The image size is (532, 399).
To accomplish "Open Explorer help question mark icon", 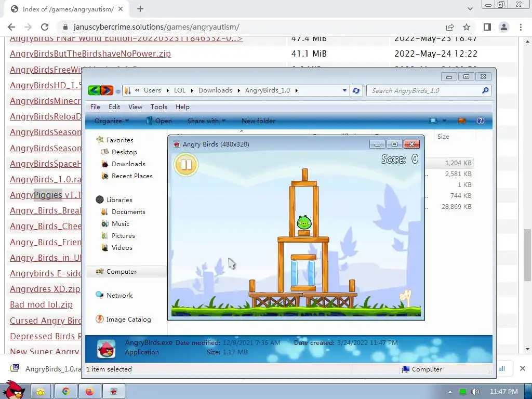I will pyautogui.click(x=481, y=121).
